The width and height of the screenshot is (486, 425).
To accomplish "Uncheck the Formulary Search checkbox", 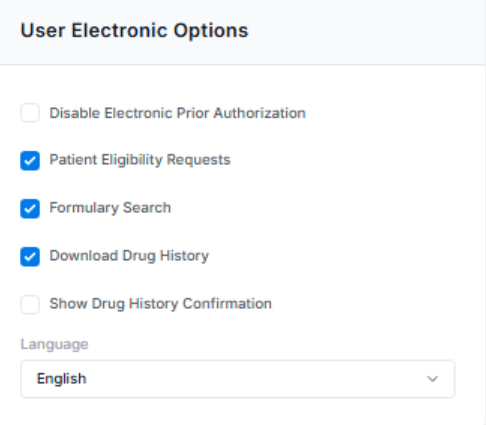I will [30, 209].
